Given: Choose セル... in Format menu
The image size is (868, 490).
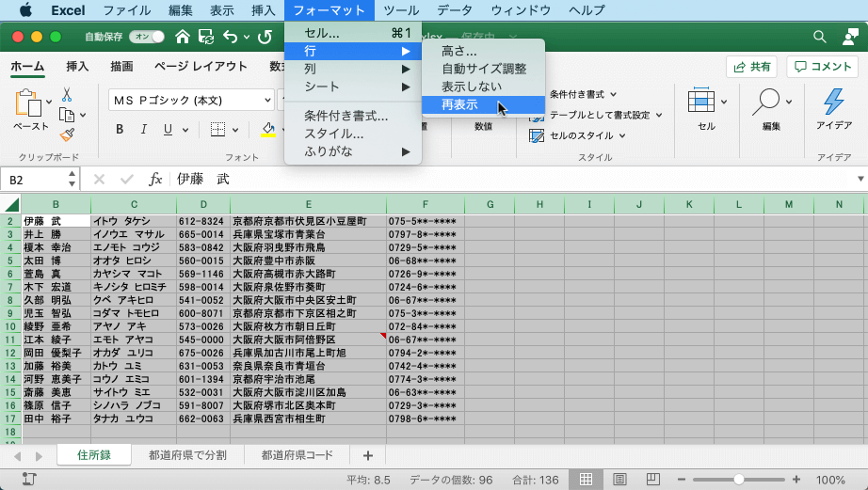Looking at the screenshot, I should (x=353, y=33).
